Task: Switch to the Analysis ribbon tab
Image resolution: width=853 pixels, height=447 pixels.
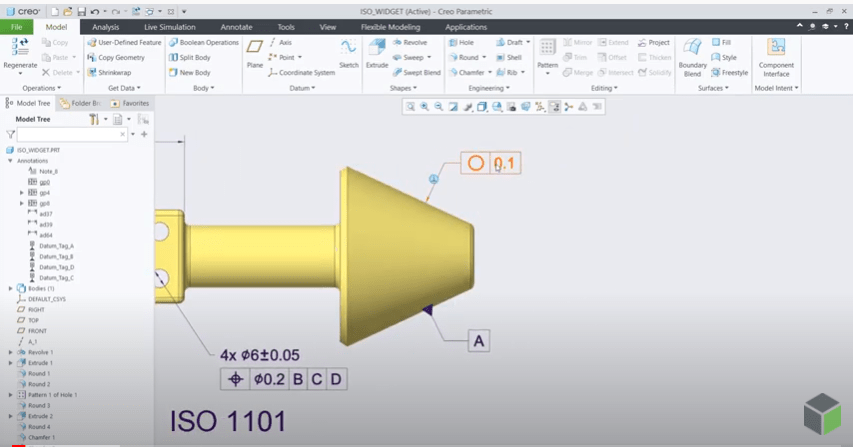Action: click(105, 27)
